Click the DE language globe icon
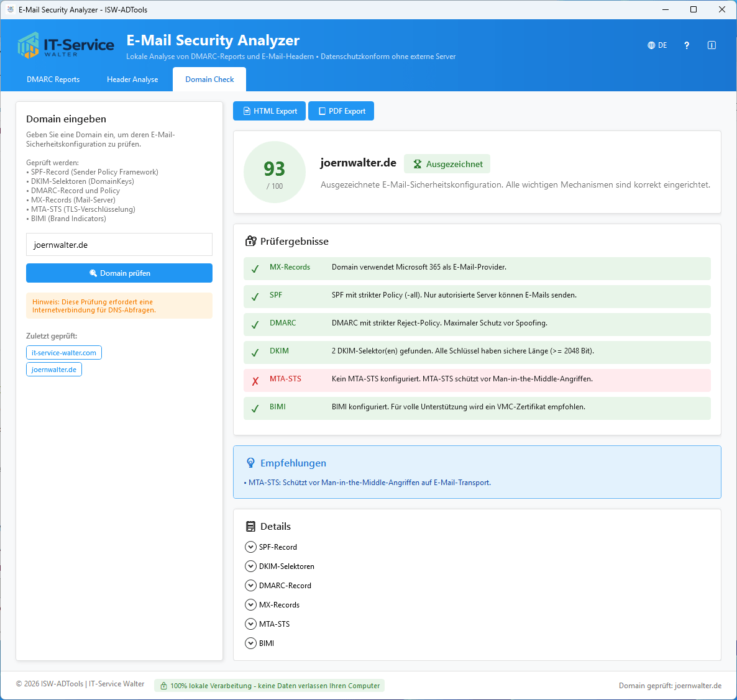This screenshot has width=737, height=700. 651,45
